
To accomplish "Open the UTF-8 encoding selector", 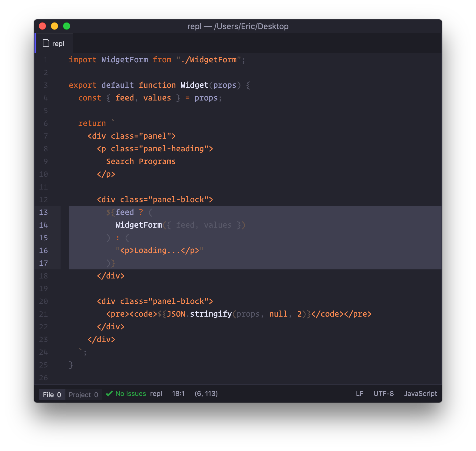I will (x=384, y=394).
